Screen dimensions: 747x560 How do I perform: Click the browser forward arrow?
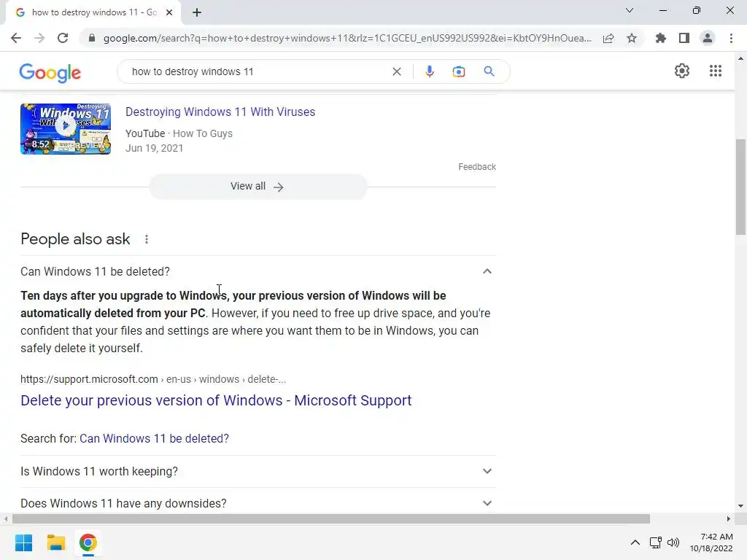tap(39, 38)
